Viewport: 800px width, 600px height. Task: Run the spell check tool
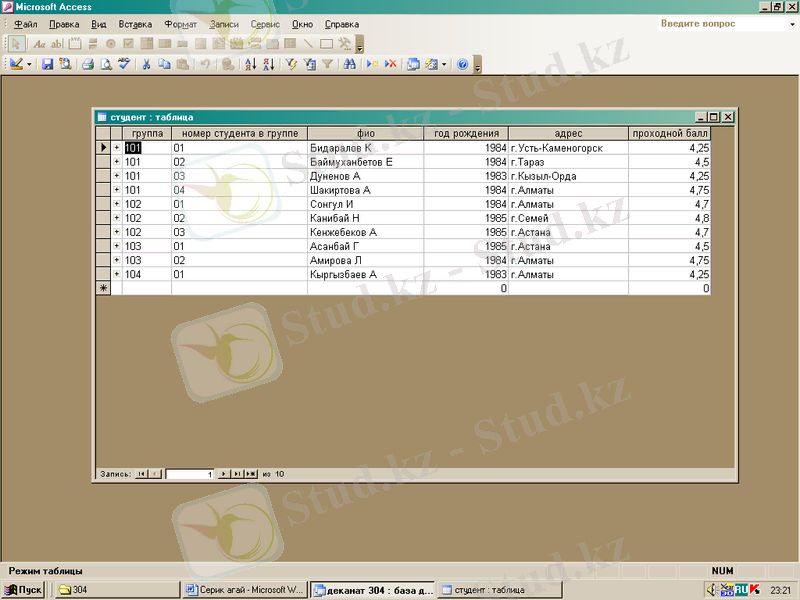tap(124, 64)
